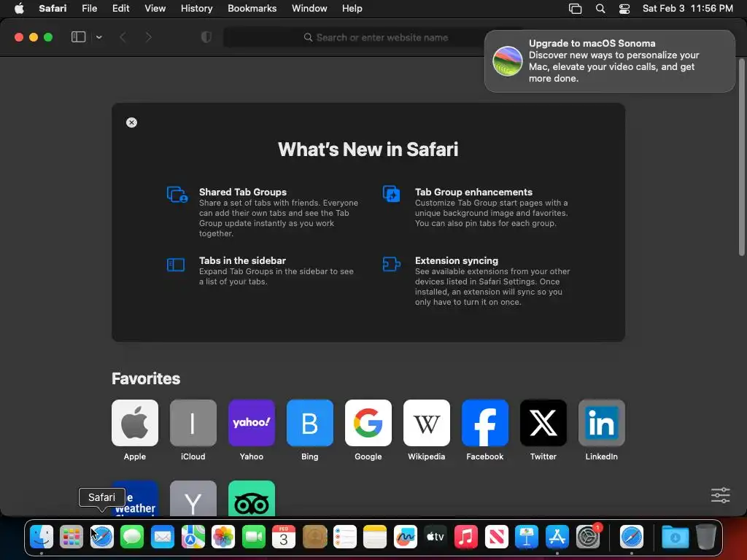Open Notes from the dock

click(x=375, y=537)
